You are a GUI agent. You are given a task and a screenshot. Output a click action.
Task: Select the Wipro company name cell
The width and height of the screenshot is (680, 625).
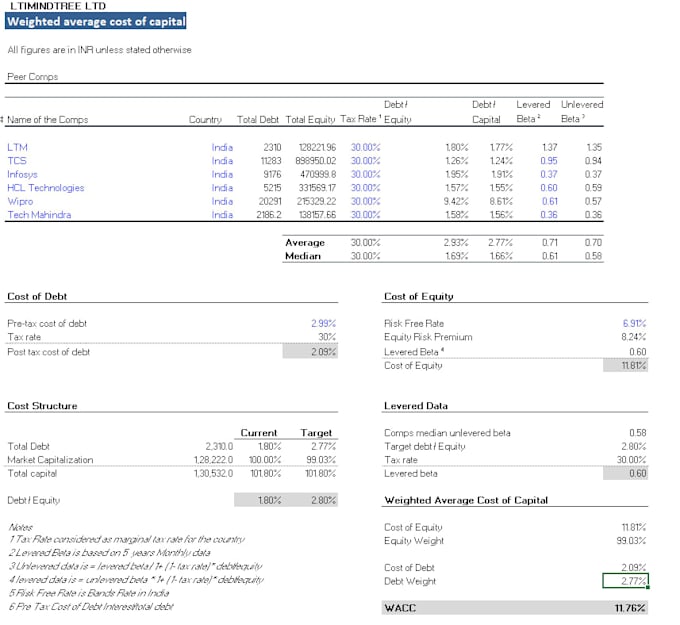[x=20, y=201]
